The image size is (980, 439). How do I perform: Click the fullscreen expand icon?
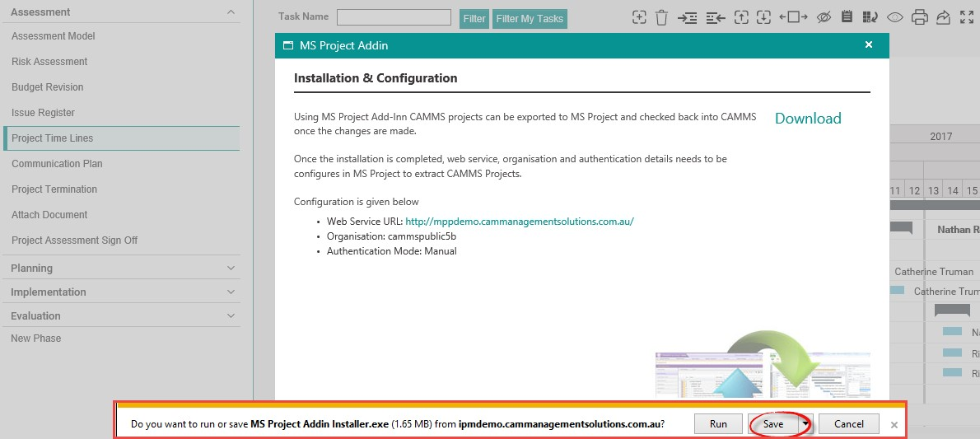coord(966,17)
